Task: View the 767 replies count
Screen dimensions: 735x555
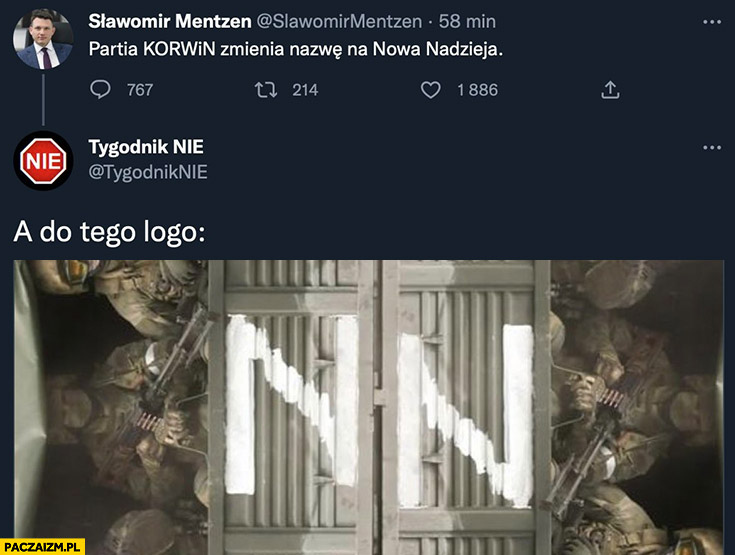Action: click(140, 90)
